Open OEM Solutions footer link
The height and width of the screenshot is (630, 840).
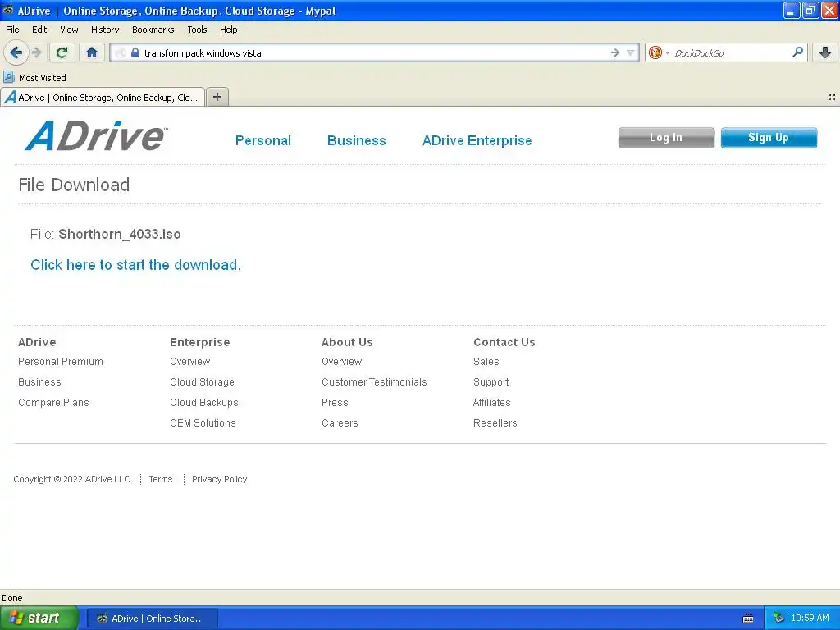pyautogui.click(x=203, y=422)
